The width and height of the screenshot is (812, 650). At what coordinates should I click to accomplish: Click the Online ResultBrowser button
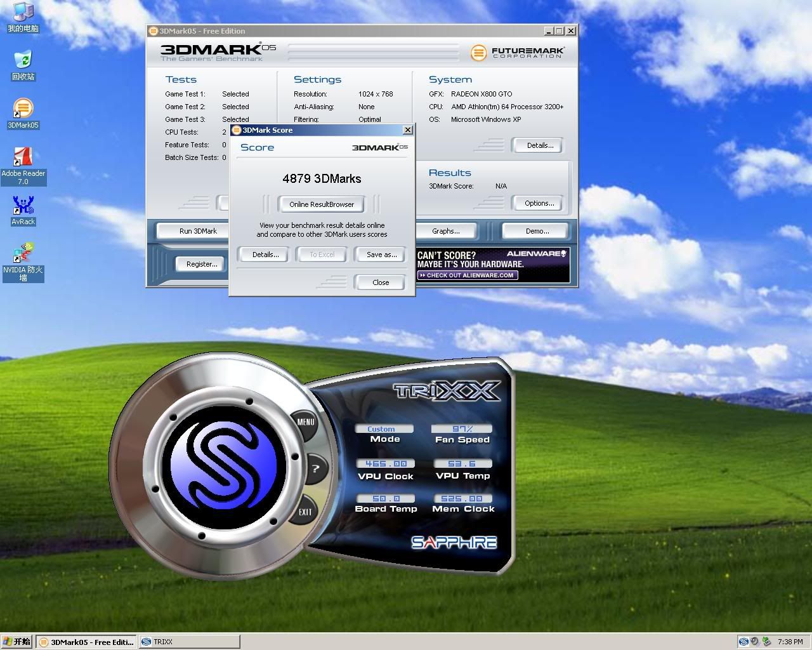pos(322,204)
